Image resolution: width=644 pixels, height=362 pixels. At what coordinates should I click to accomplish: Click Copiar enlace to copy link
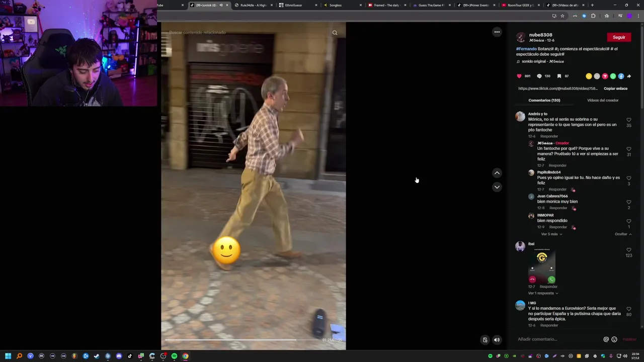pyautogui.click(x=615, y=88)
